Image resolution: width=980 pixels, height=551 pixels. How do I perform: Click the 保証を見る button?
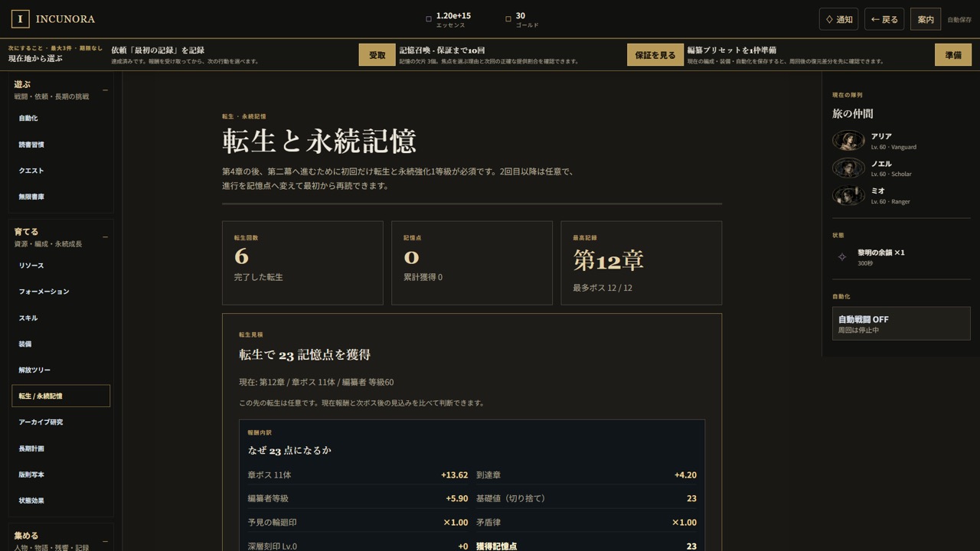click(655, 55)
